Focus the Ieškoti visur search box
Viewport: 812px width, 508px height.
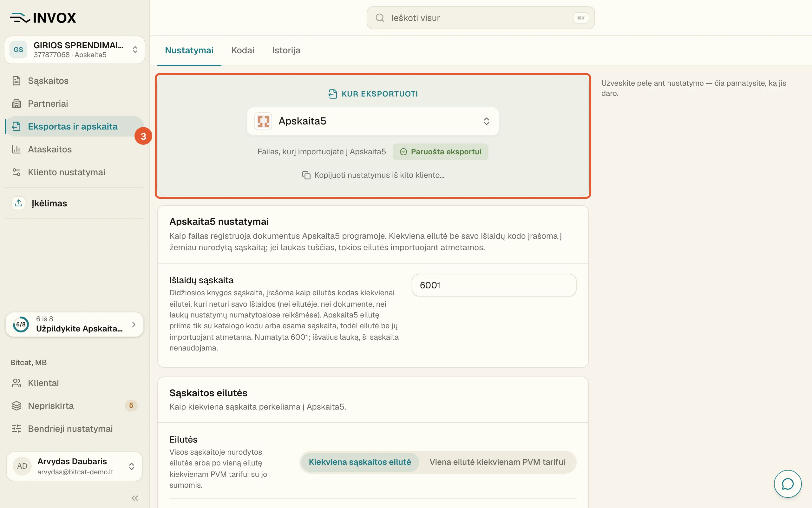[481, 18]
